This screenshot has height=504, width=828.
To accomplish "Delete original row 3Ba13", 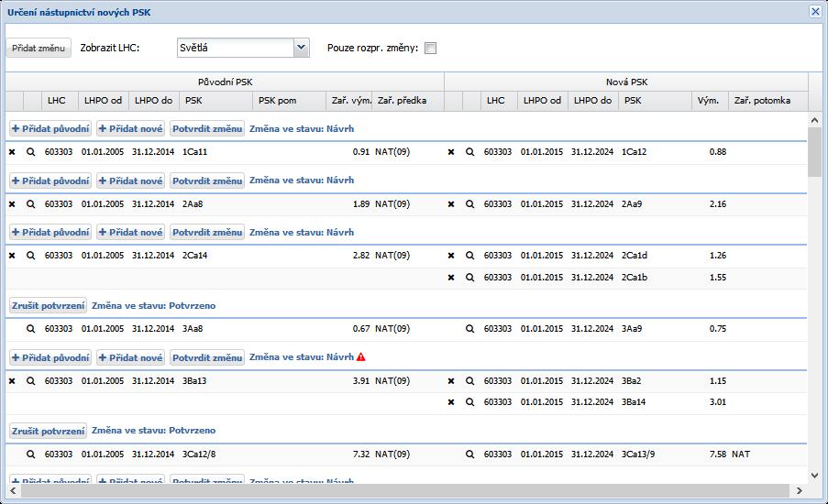I will point(12,381).
